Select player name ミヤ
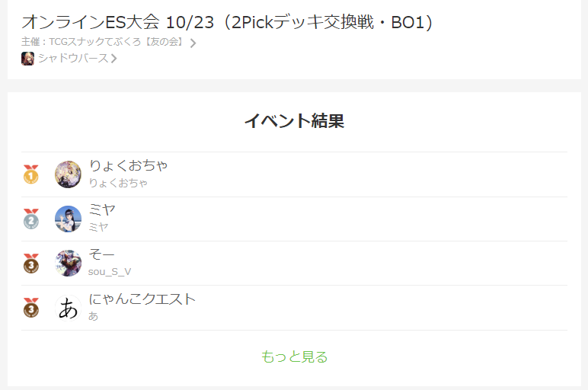The height and width of the screenshot is (390, 588). coord(102,210)
